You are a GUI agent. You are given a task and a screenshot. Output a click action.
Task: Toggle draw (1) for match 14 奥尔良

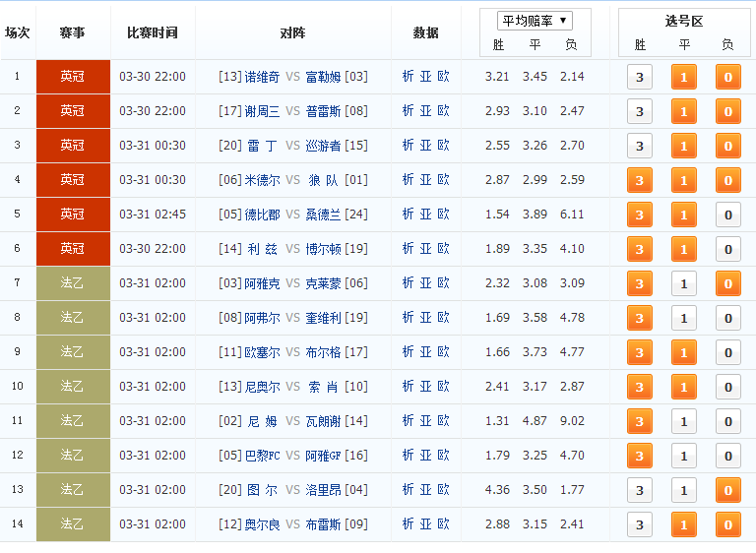pyautogui.click(x=684, y=524)
